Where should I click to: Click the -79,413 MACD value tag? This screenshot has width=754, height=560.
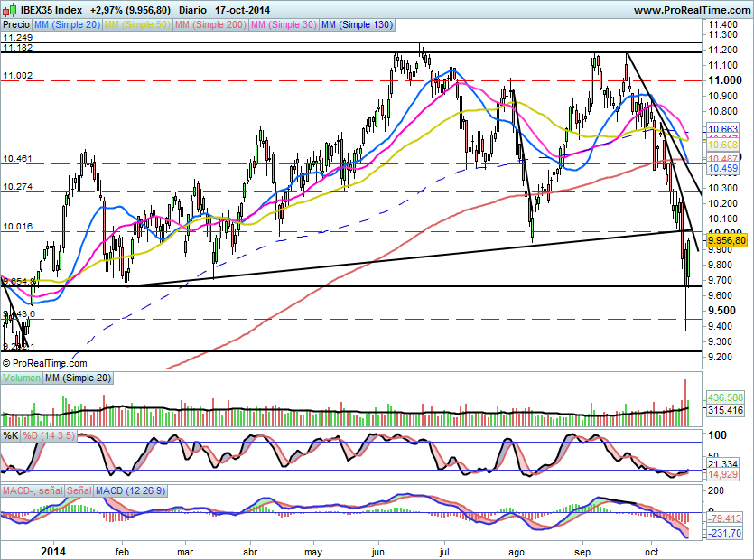click(x=724, y=518)
